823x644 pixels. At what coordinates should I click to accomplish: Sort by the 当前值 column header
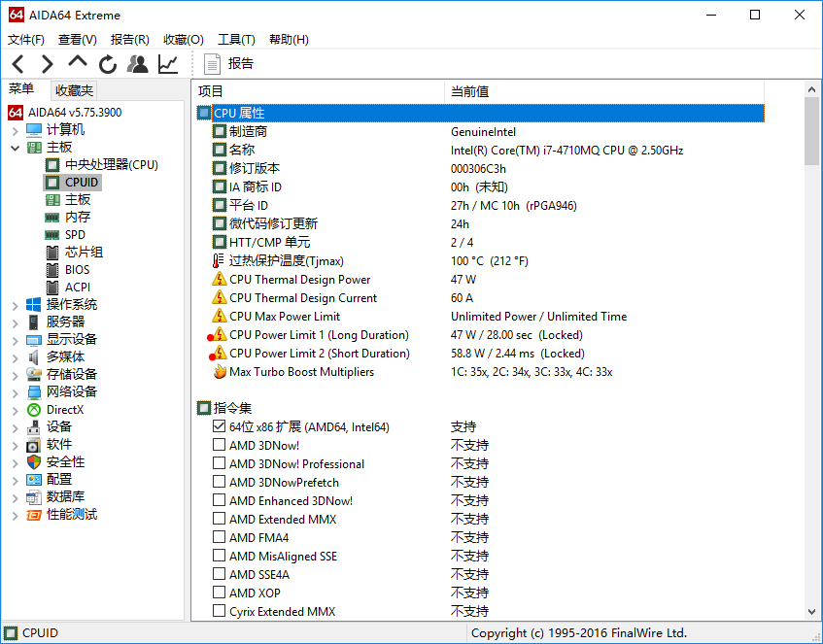point(604,91)
